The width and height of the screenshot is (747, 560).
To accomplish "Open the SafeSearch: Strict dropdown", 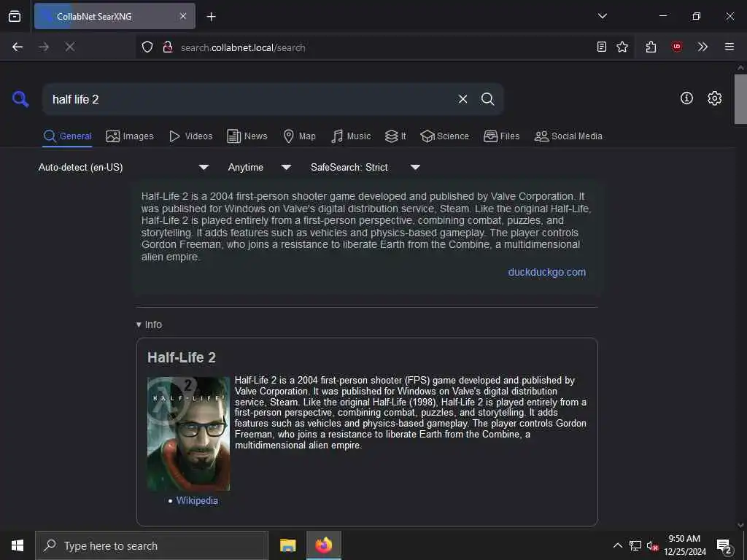I will 365,168.
